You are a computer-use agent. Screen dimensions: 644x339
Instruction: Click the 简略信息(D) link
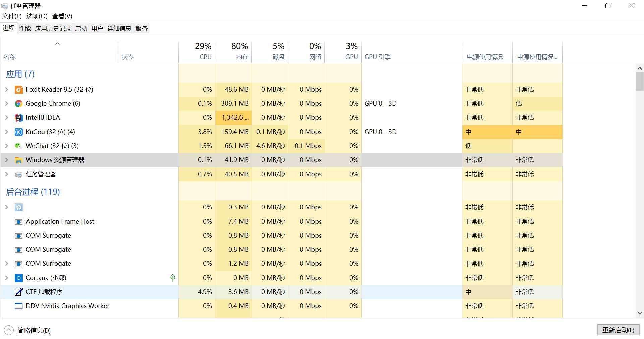click(34, 331)
